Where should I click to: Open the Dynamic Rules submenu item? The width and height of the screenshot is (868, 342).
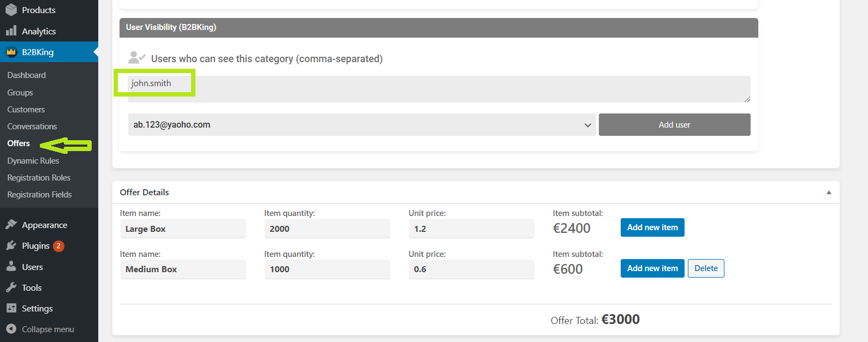(33, 160)
